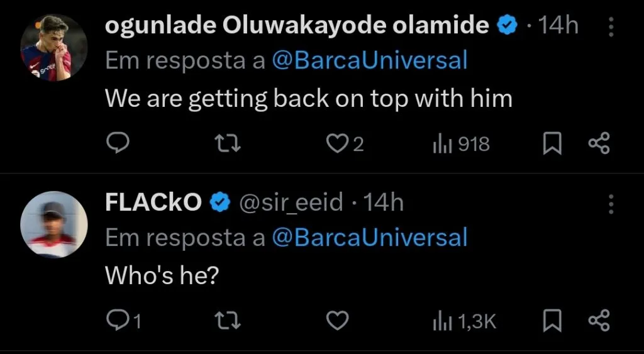Share FLACkO's tweet
The height and width of the screenshot is (354, 644).
(599, 321)
